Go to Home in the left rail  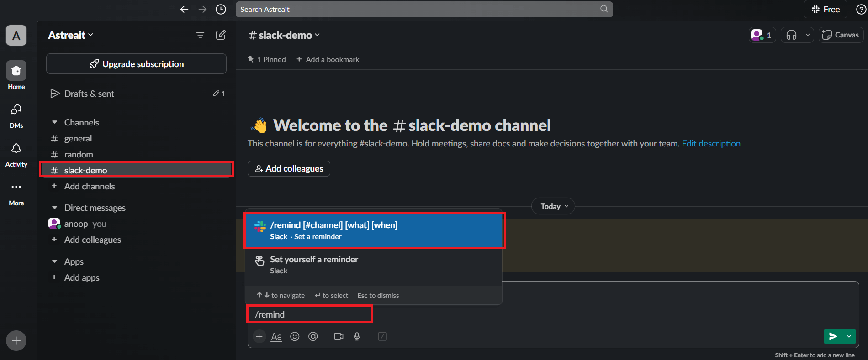(16, 76)
